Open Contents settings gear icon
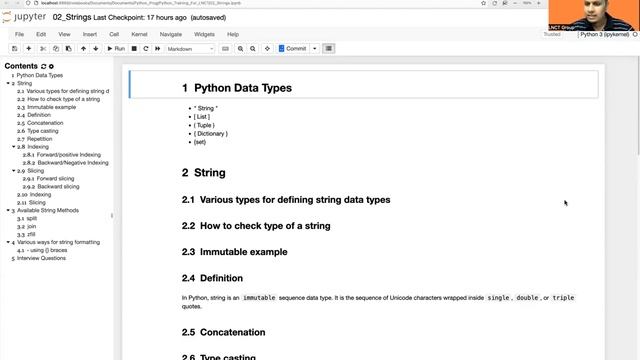Screen dimensions: 640x360 (51, 66)
